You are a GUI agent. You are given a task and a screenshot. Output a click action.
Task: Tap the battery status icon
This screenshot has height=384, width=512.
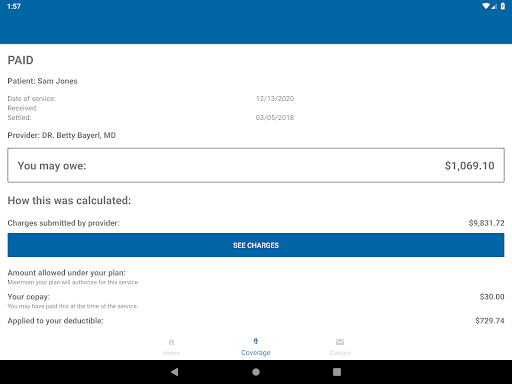[x=503, y=6]
